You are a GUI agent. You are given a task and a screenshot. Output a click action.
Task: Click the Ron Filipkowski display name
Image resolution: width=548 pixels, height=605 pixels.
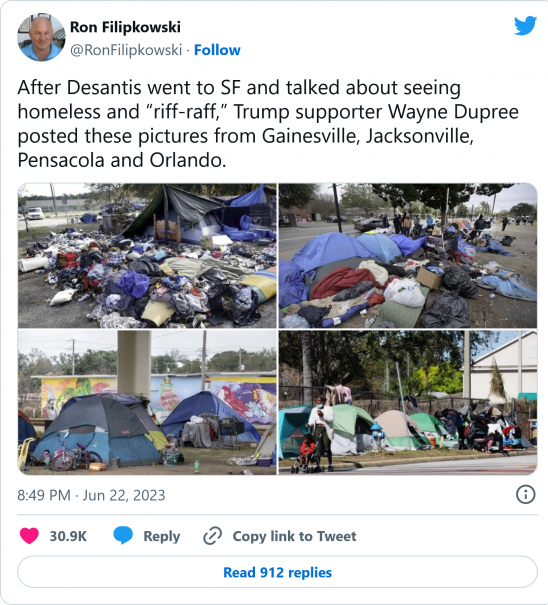point(125,27)
